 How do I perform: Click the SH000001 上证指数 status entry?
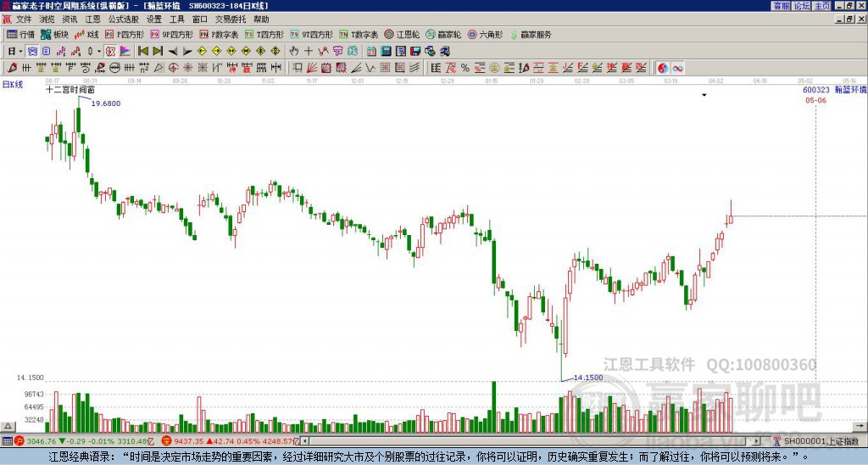821,441
